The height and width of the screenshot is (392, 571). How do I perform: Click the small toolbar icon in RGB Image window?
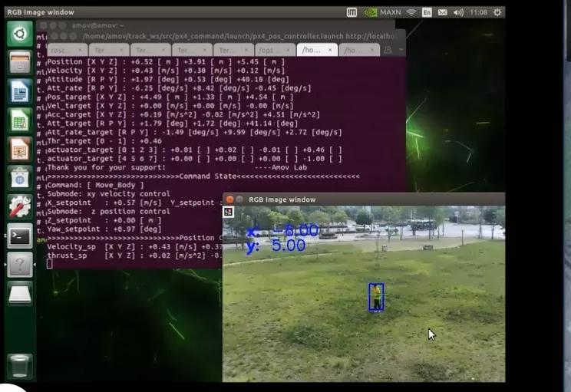pyautogui.click(x=229, y=212)
